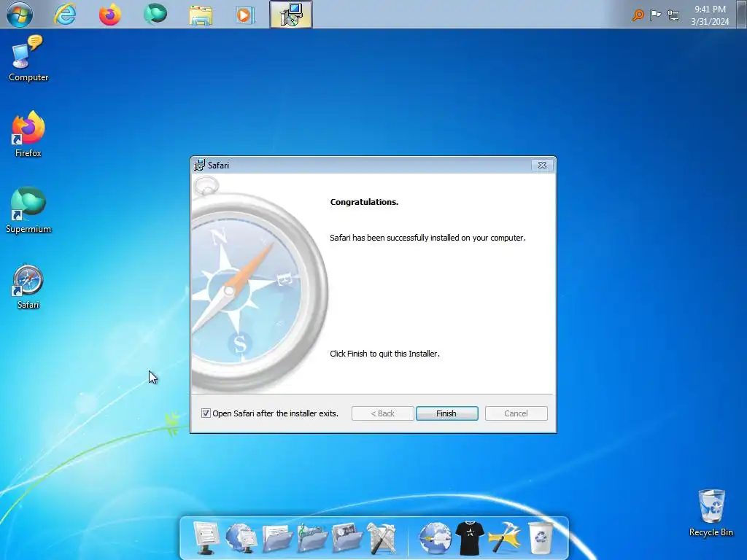Select the Recycle Bin desktop icon
Viewport: 747px width, 560px height.
pyautogui.click(x=711, y=513)
